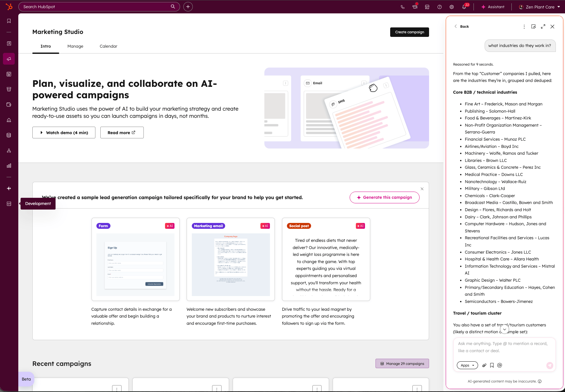
Task: Open the assistant panel three-dot options menu
Action: [524, 26]
